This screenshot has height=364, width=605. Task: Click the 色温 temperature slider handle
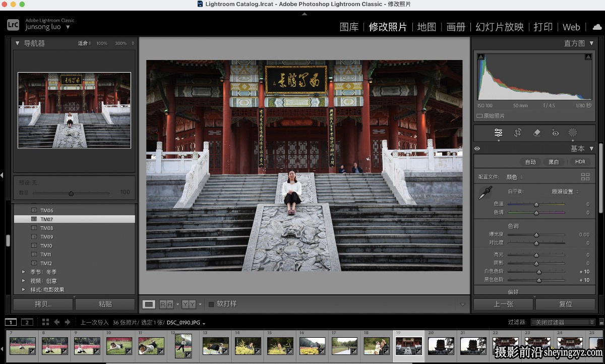(x=536, y=204)
